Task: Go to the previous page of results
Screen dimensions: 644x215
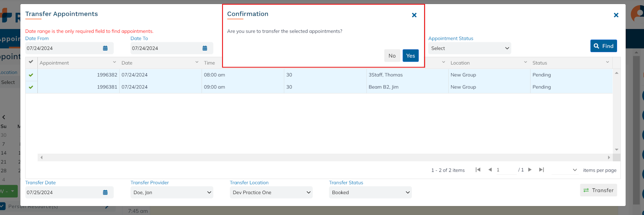Action: click(x=490, y=170)
